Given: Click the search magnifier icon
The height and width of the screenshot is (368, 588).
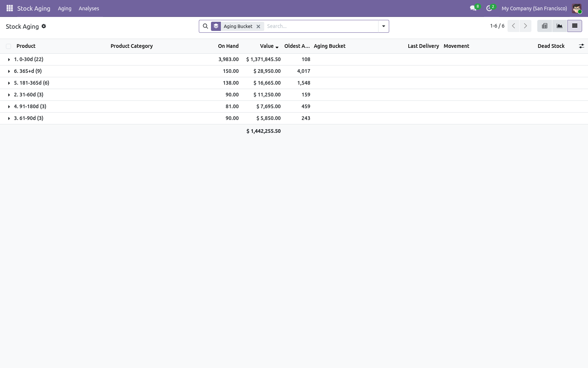Looking at the screenshot, I should [x=205, y=26].
